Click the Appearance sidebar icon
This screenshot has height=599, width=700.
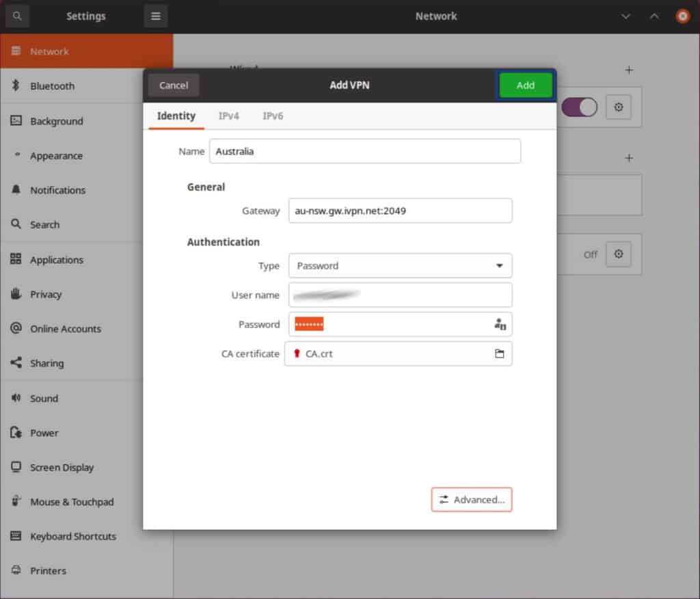click(x=17, y=155)
